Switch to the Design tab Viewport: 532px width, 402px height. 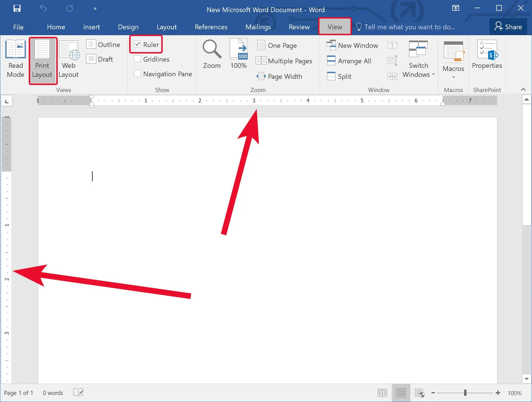pyautogui.click(x=128, y=27)
